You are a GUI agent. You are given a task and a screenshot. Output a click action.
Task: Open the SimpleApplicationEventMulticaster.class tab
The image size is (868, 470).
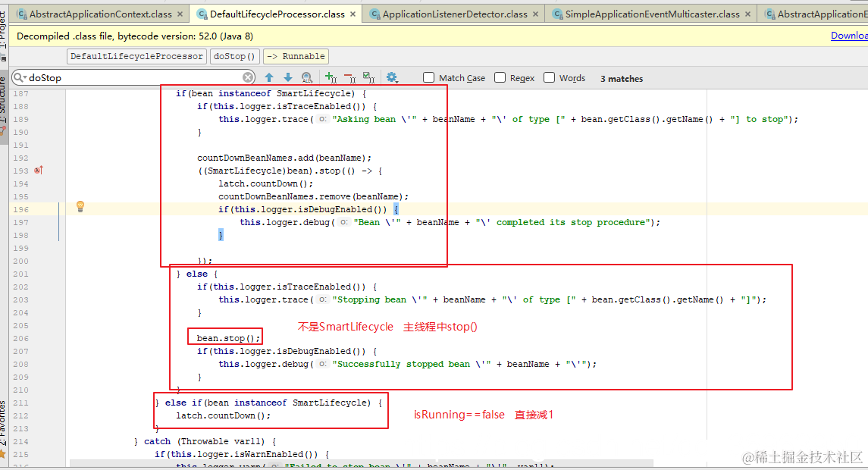point(652,14)
